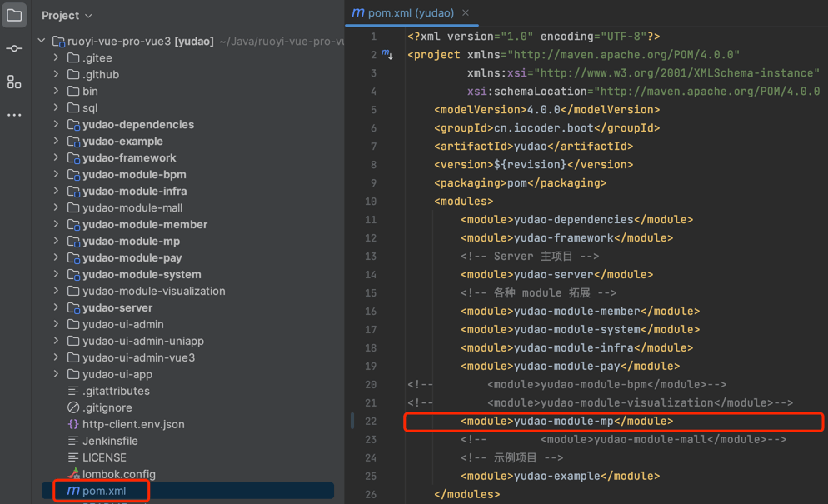Expand the yudao-module-mp folder
Viewport: 828px width, 504px height.
(56, 241)
